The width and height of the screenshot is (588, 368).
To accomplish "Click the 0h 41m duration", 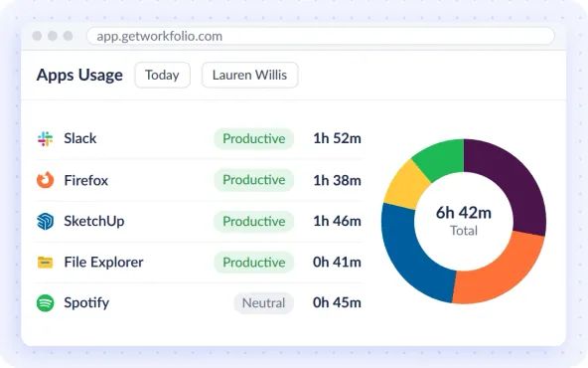I will (337, 263).
